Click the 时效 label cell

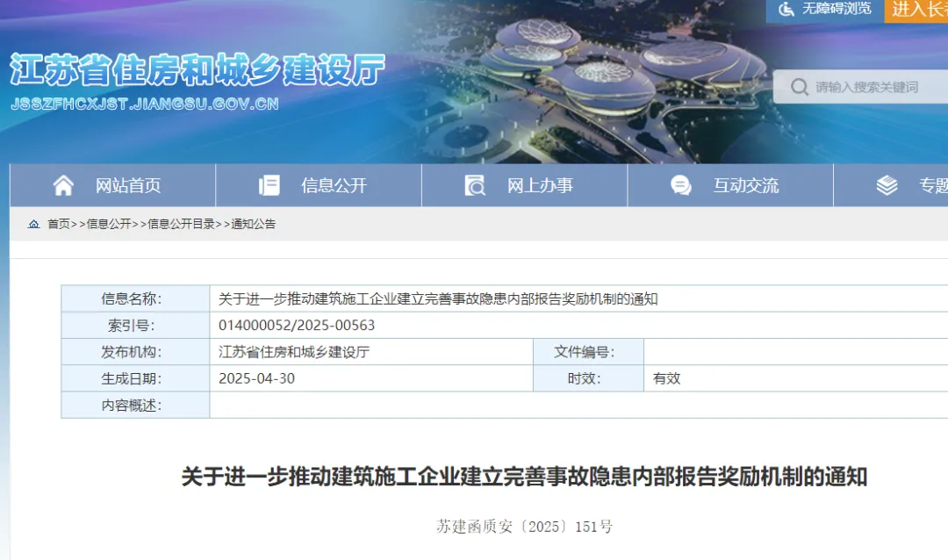coord(588,378)
